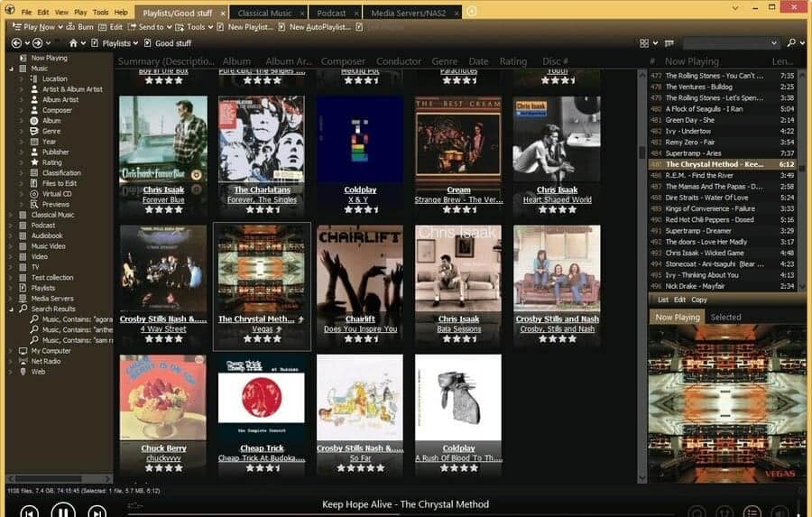Image resolution: width=812 pixels, height=517 pixels.
Task: Click the application logo icon
Action: [9, 10]
